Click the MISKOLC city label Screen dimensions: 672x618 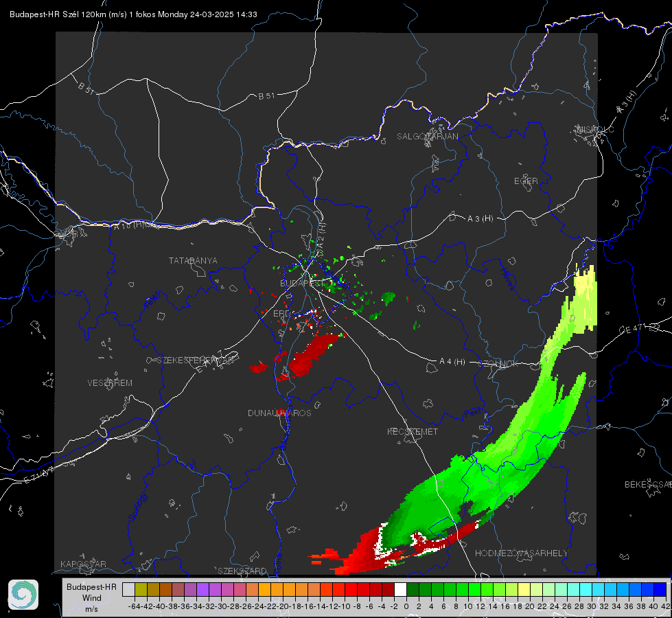pyautogui.click(x=595, y=130)
